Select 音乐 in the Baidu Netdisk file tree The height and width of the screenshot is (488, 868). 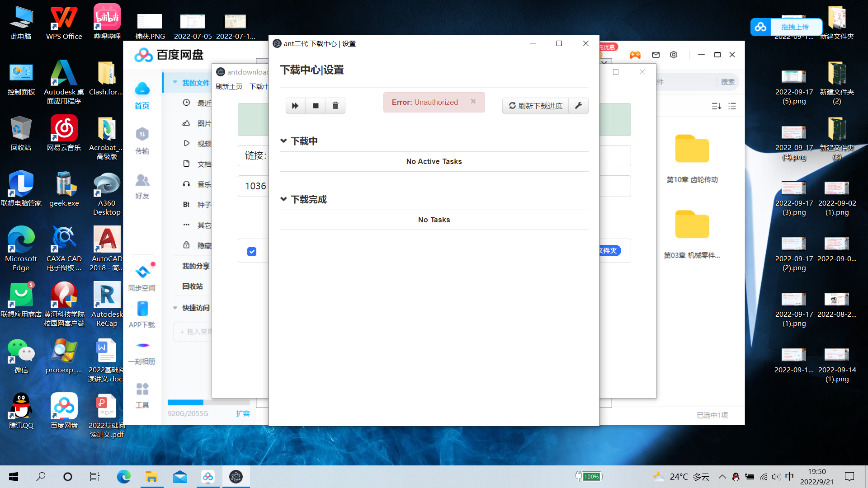[204, 184]
